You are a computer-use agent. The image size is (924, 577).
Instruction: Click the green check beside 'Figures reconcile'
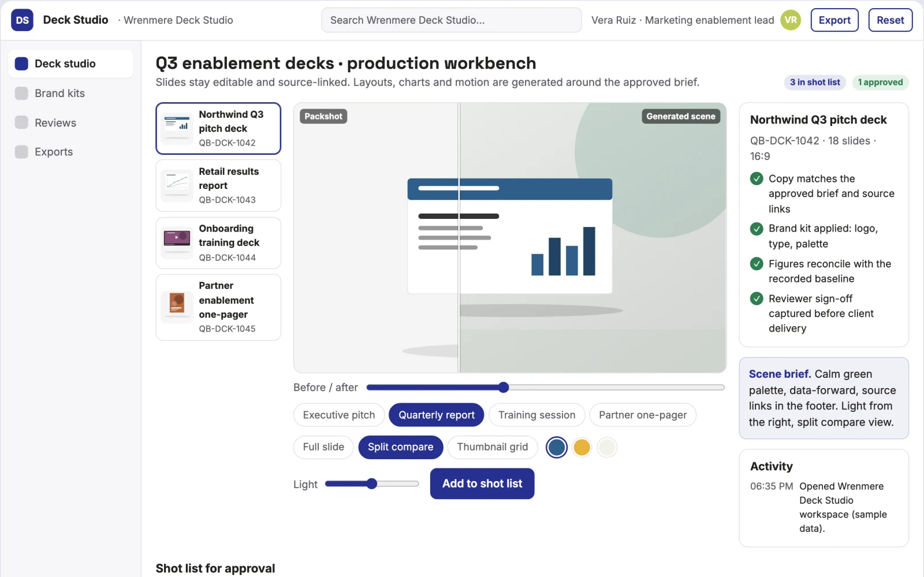757,264
